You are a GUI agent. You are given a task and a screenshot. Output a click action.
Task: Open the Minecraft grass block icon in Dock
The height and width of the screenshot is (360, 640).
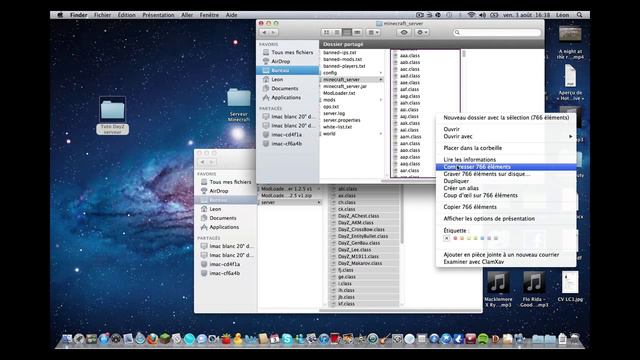165,339
